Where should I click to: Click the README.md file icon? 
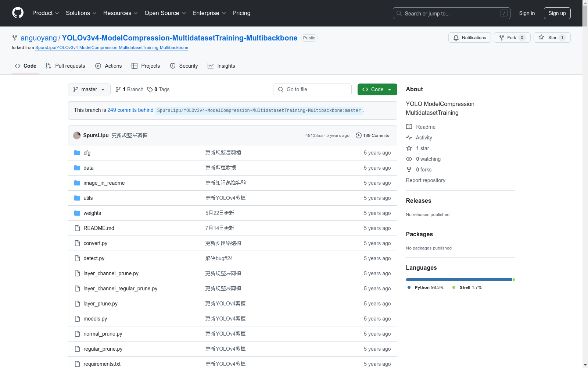point(77,228)
